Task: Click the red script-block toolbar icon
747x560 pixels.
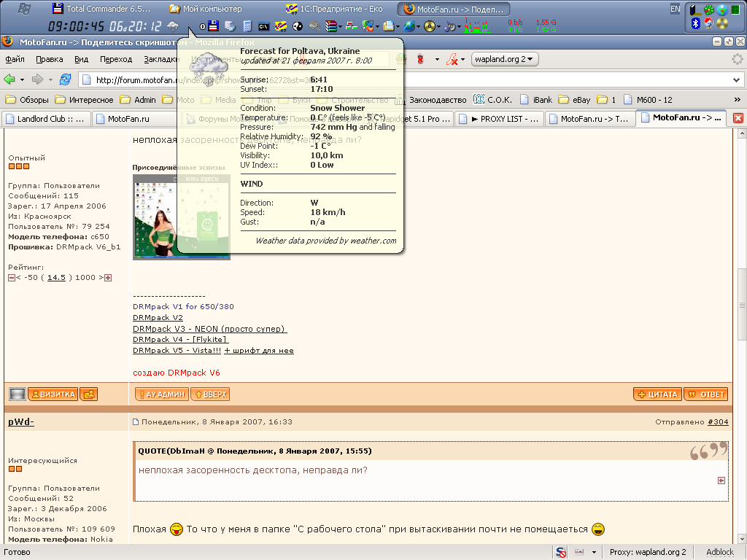Action: (x=452, y=60)
